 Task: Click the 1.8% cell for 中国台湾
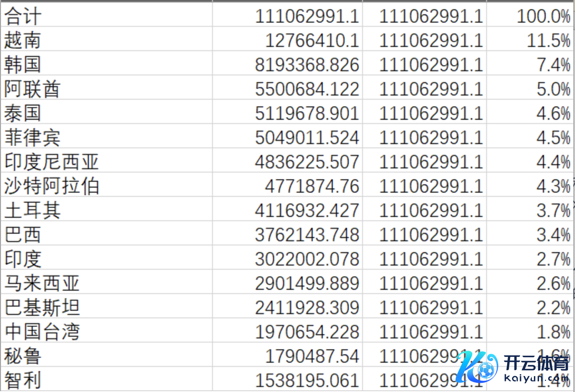point(553,332)
